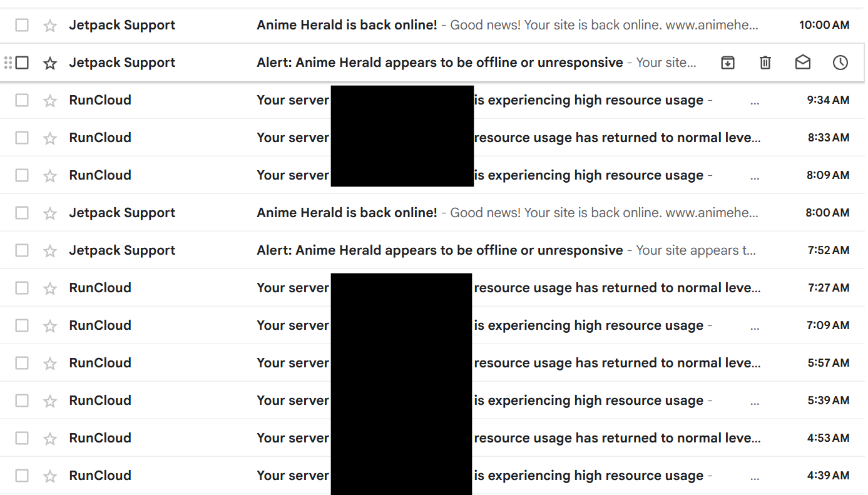Image resolution: width=868 pixels, height=495 pixels.
Task: Star the 8:00 AM Jetpack Support email
Action: point(50,213)
